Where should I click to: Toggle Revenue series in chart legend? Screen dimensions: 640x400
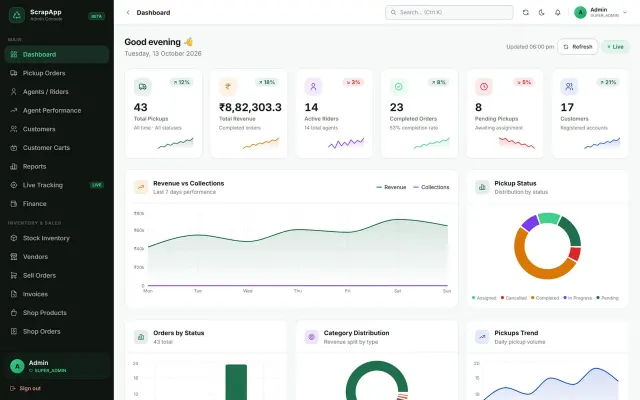pos(391,187)
